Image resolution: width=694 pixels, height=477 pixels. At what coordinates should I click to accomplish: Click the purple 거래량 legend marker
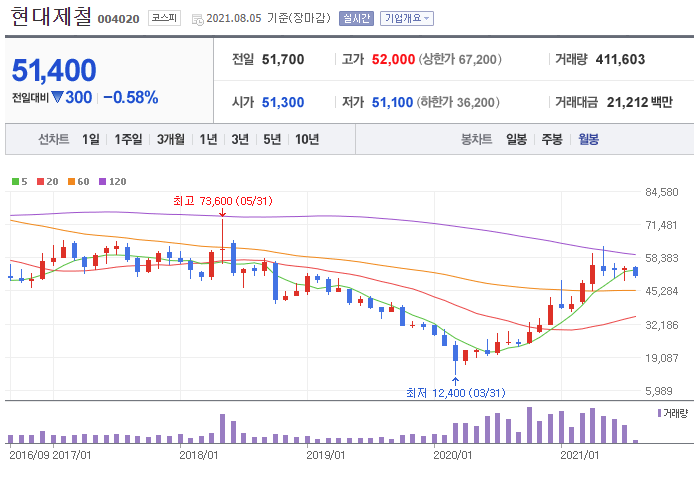coord(659,413)
